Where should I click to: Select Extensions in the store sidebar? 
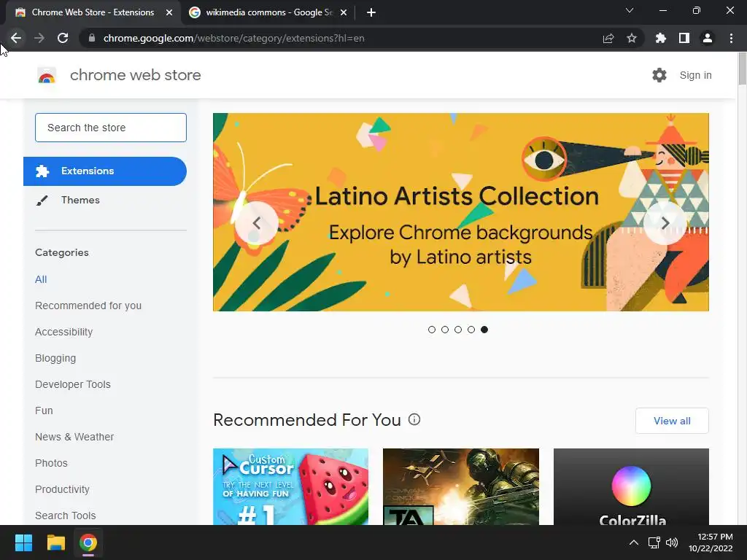tap(105, 171)
